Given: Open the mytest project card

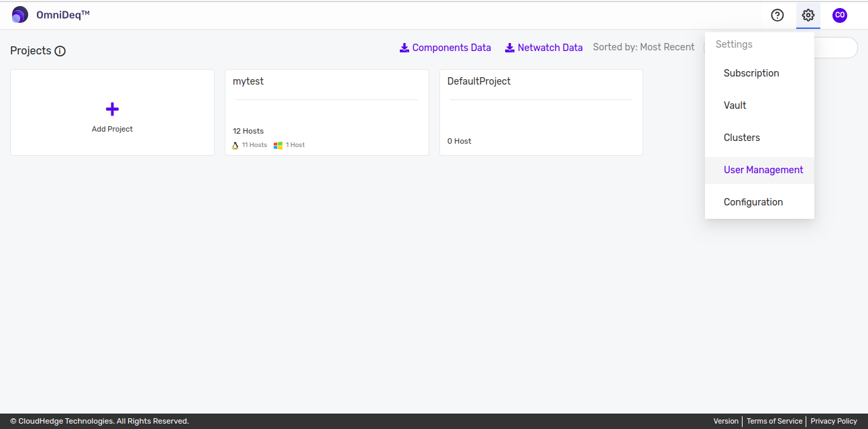Looking at the screenshot, I should click(x=327, y=113).
